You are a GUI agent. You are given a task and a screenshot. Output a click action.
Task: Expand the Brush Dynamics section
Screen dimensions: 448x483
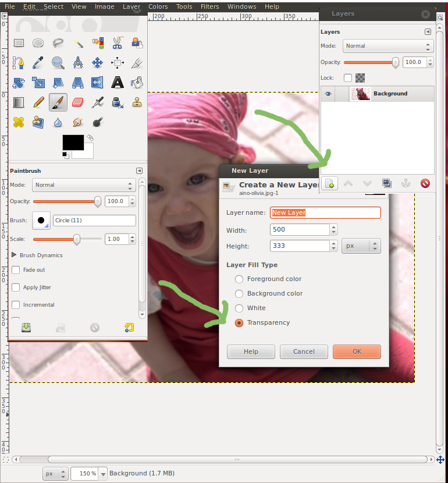[15, 255]
